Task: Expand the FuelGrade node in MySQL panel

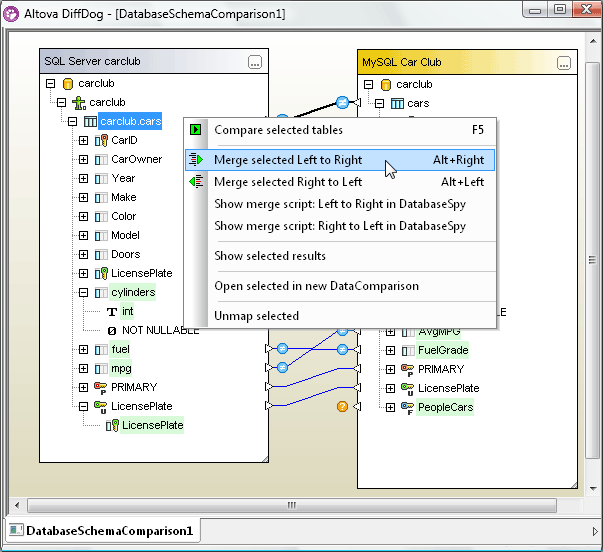Action: (390, 350)
